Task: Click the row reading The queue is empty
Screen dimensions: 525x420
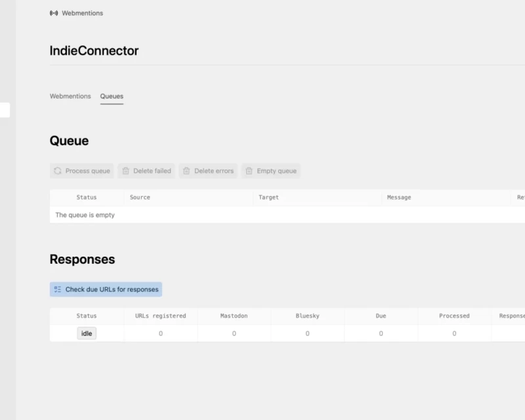Action: coord(85,215)
